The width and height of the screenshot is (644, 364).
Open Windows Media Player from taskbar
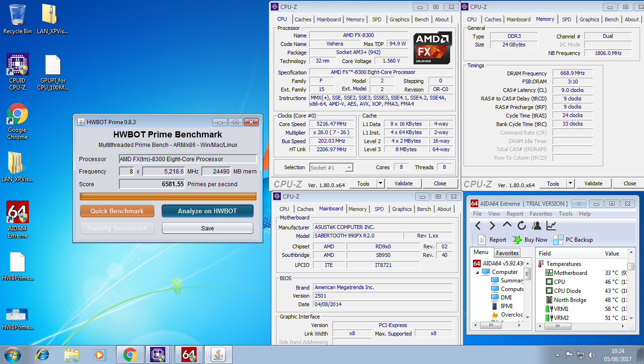pyautogui.click(x=100, y=354)
